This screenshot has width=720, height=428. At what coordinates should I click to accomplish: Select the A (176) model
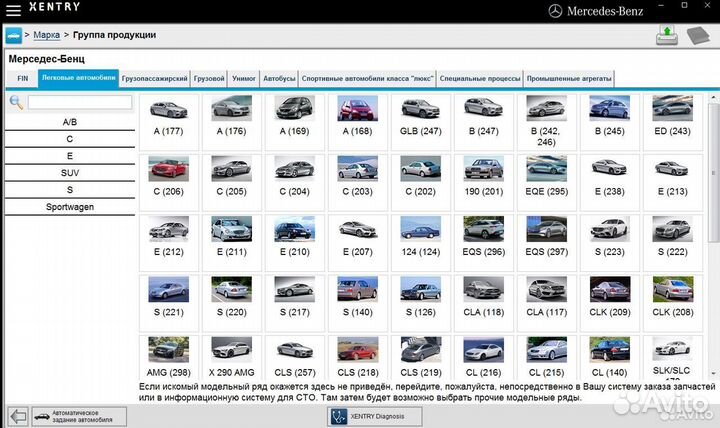pyautogui.click(x=231, y=122)
